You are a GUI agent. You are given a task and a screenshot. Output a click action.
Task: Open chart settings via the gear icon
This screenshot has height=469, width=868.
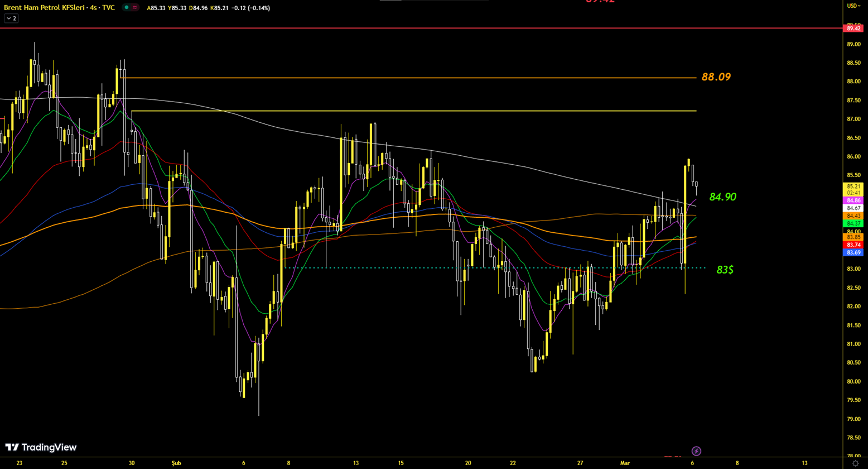tap(855, 463)
